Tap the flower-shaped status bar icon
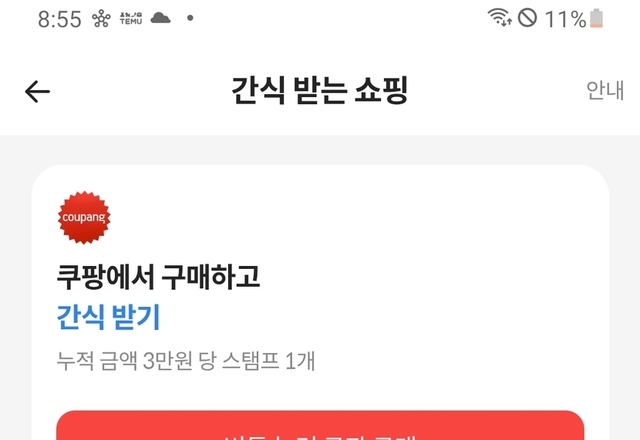 coord(101,19)
